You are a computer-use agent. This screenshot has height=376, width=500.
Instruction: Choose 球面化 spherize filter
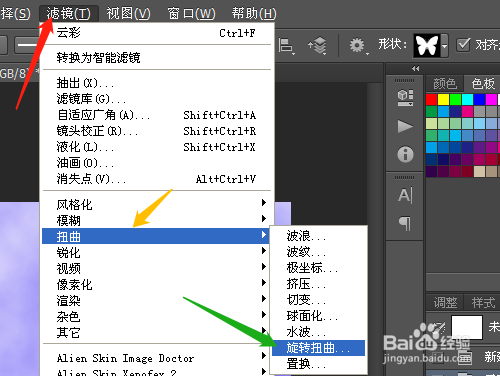[x=318, y=316]
